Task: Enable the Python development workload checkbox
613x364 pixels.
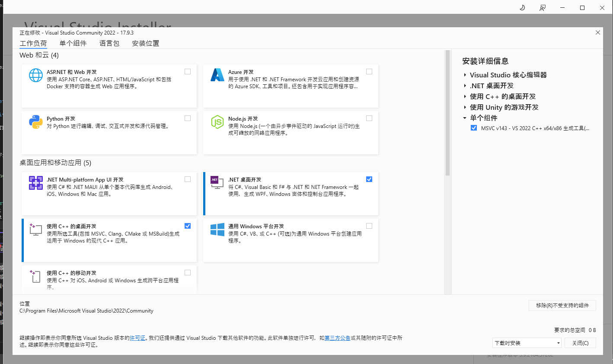Action: pos(188,118)
